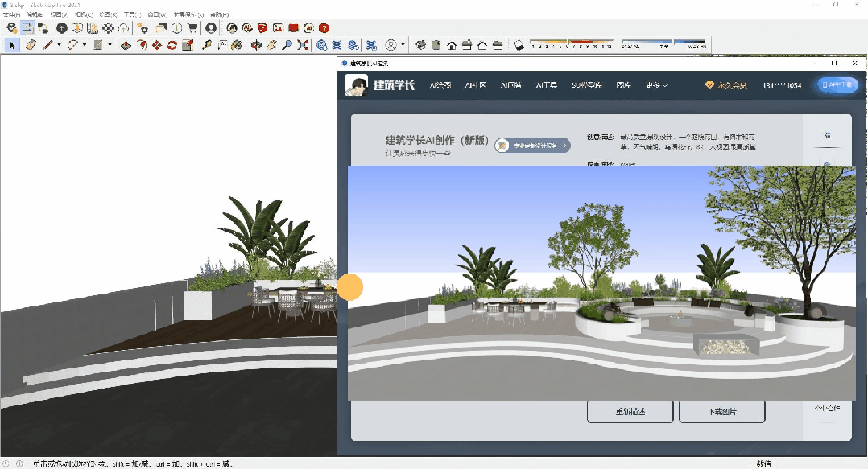The image size is (868, 469).
Task: Click the red monitor plugin icon
Action: tap(293, 28)
